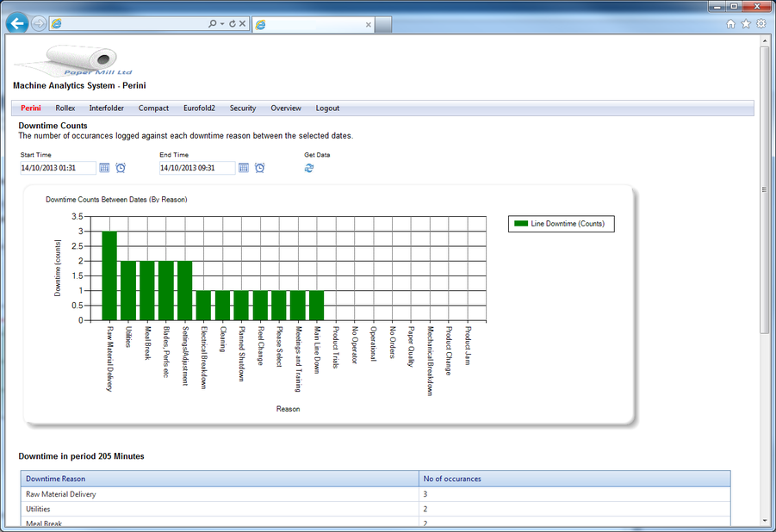Click the 'Get Data' label text

click(x=317, y=155)
